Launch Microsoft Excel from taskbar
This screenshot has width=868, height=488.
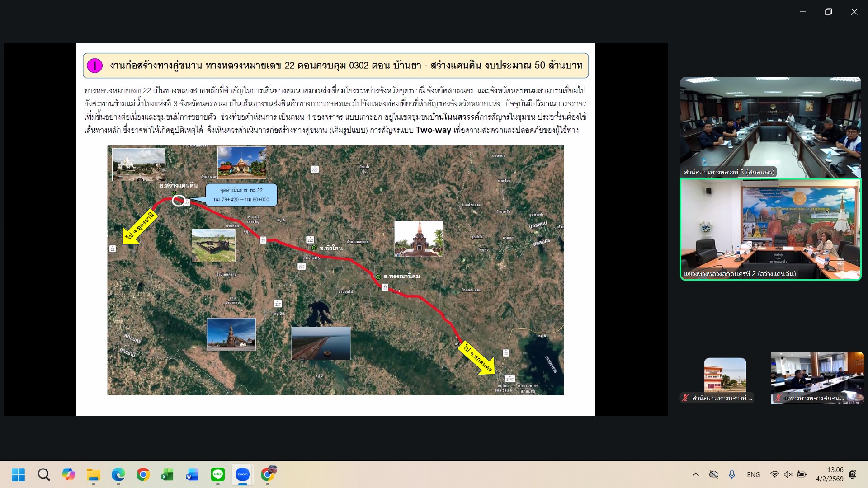(167, 474)
